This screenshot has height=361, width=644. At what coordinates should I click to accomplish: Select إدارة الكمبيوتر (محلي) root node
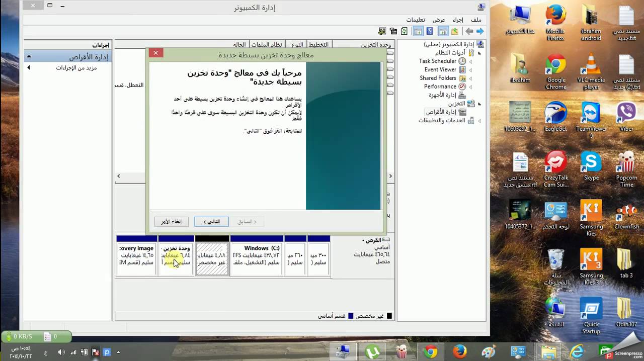tap(454, 44)
